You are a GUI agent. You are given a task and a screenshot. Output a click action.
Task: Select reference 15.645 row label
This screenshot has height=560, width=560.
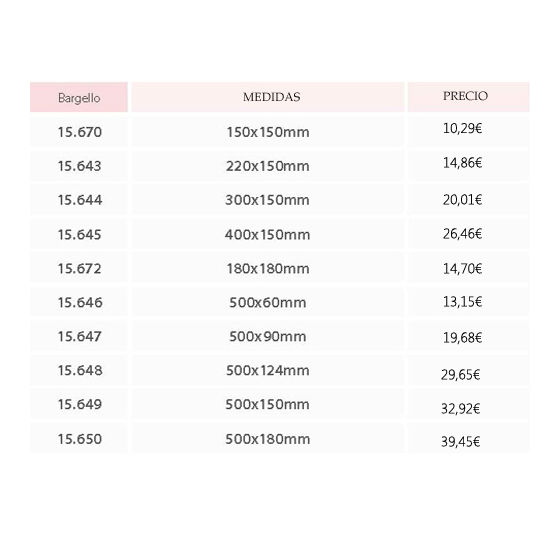79,234
